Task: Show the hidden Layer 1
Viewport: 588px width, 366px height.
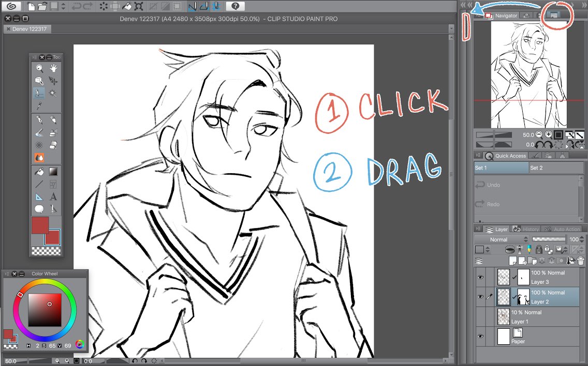Action: pyautogui.click(x=480, y=316)
